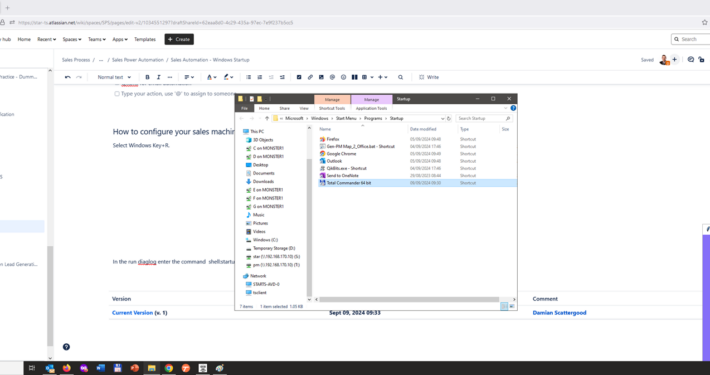Go up one folder level in Explorer
The image size is (710, 375).
pos(267,118)
